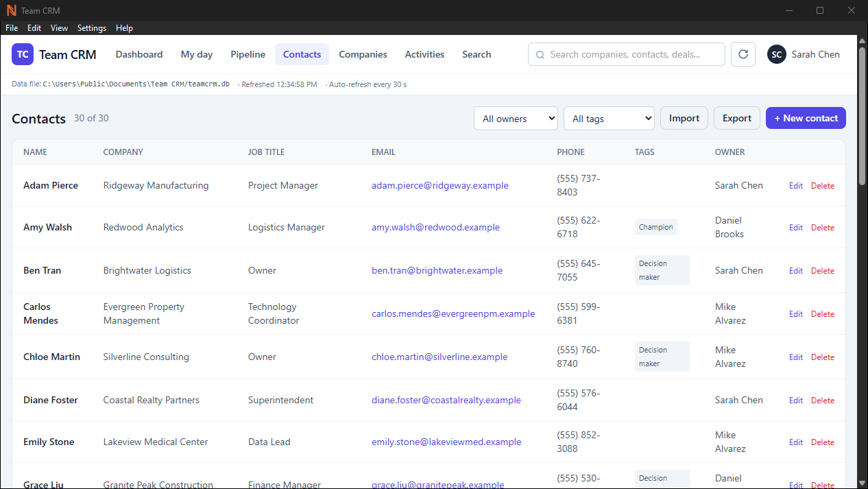The height and width of the screenshot is (489, 868).
Task: Click the data file path text
Action: [x=136, y=84]
